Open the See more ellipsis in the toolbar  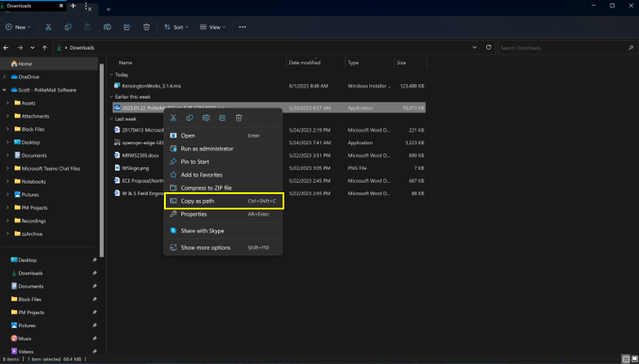point(243,27)
